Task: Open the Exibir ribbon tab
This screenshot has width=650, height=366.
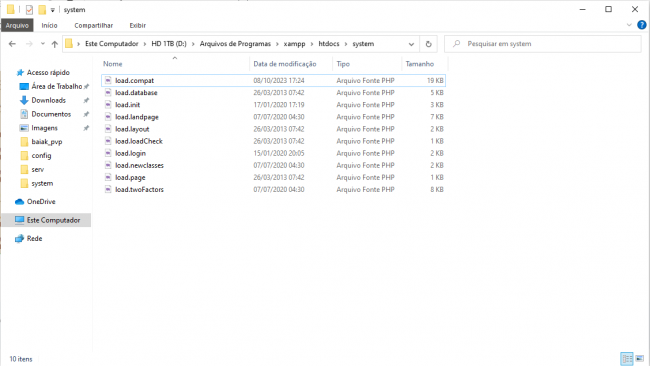Action: pyautogui.click(x=138, y=25)
